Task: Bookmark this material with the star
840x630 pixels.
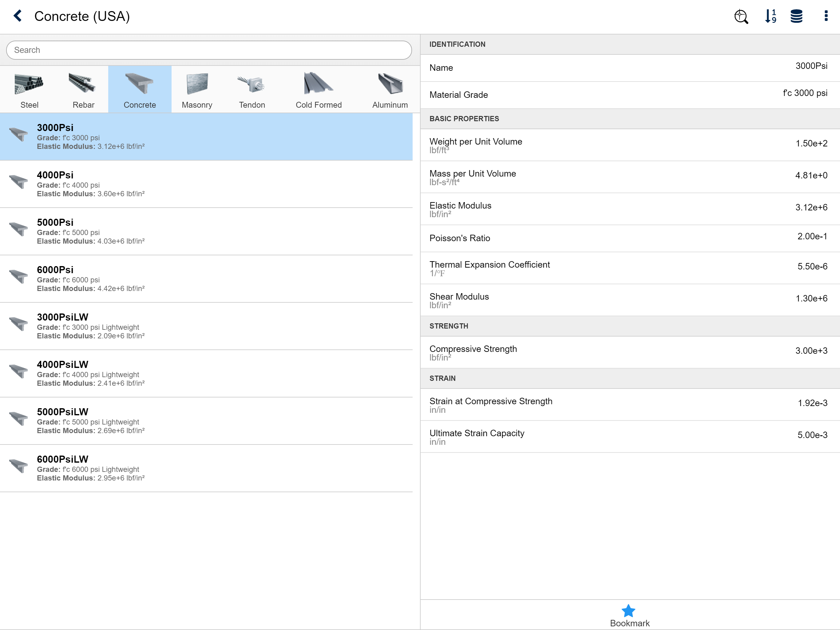Action: 629,616
